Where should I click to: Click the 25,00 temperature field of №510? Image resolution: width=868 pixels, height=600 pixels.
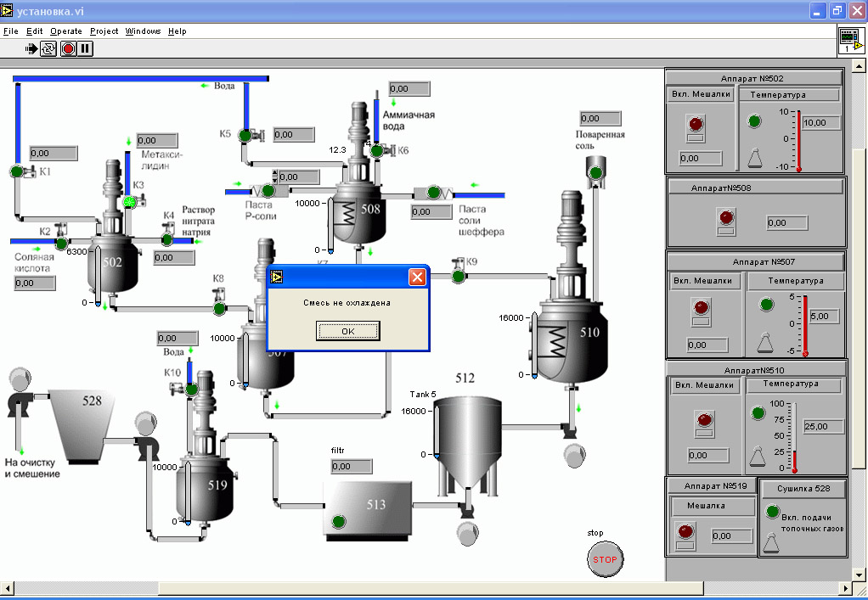point(824,426)
